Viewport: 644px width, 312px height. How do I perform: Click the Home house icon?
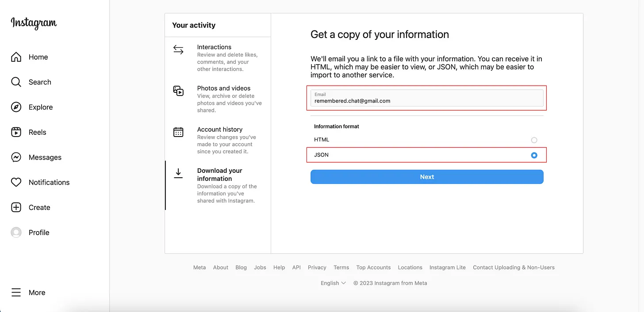(16, 57)
